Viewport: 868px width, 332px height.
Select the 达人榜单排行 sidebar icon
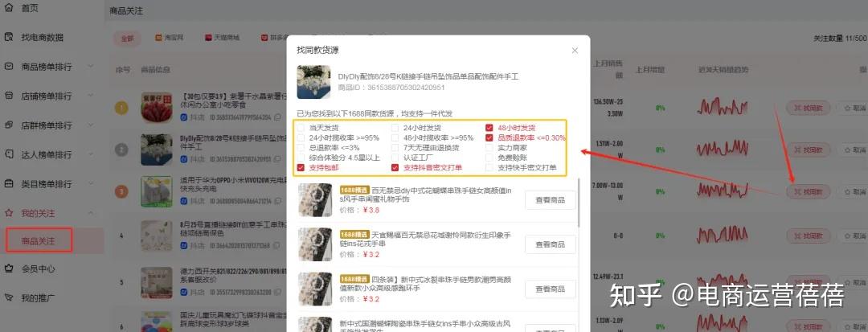click(x=8, y=154)
